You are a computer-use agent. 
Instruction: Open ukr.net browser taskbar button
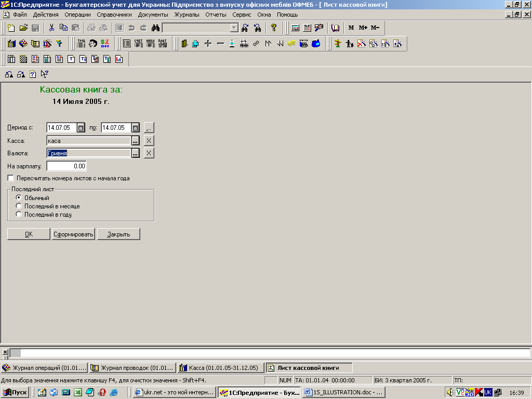(175, 393)
